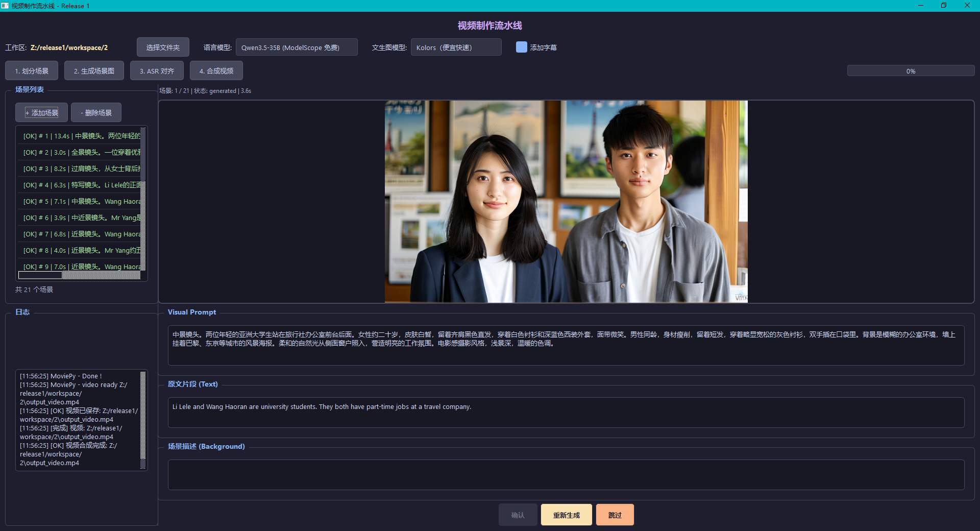Screen dimensions: 980x531
Task: Toggle the 添加字幕 checkbox
Action: coord(521,47)
